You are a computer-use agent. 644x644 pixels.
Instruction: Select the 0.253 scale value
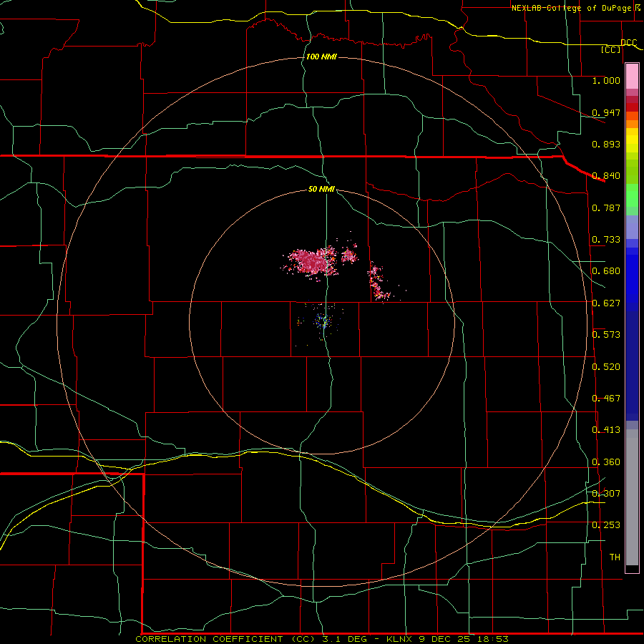tap(606, 525)
